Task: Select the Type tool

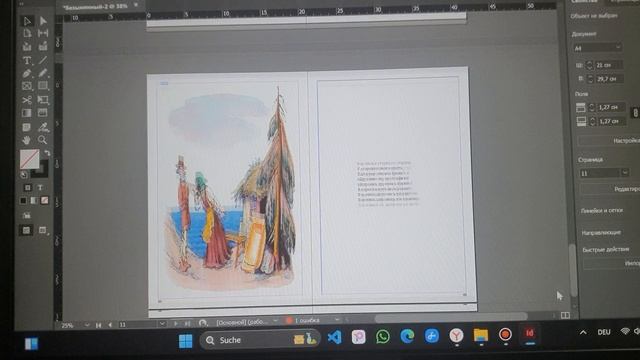Action: pyautogui.click(x=27, y=60)
